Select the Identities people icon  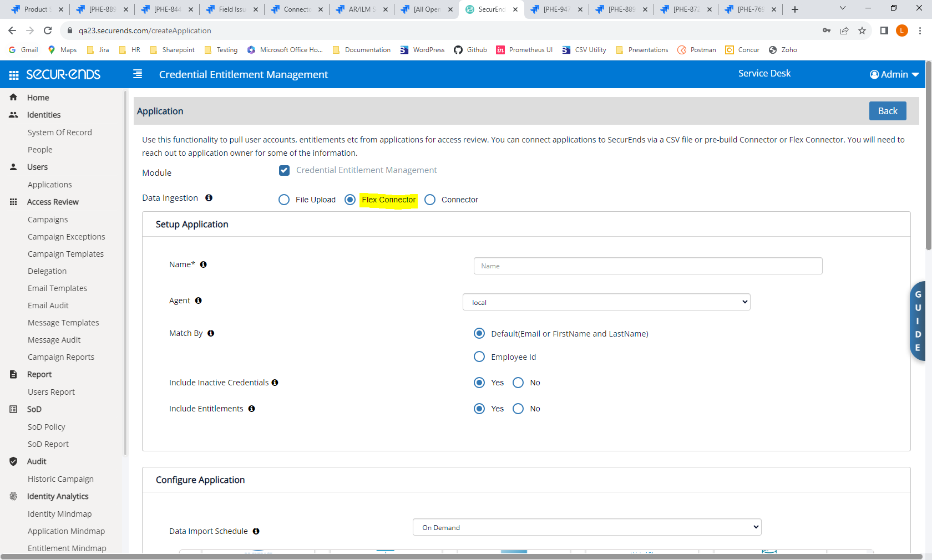click(13, 115)
